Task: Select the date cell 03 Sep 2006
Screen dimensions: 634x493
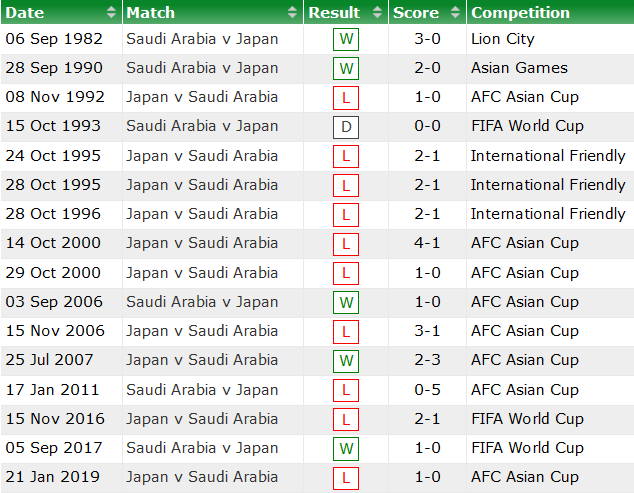Action: (53, 302)
